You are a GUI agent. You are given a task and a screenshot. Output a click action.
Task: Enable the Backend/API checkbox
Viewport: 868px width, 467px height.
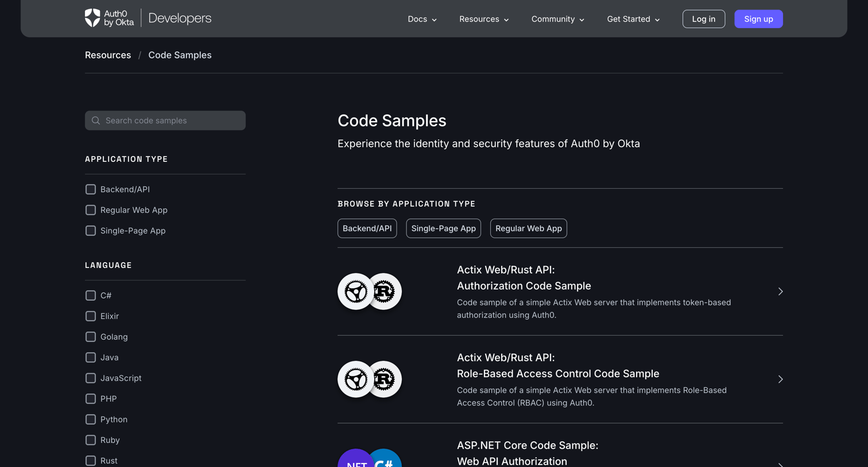point(91,189)
